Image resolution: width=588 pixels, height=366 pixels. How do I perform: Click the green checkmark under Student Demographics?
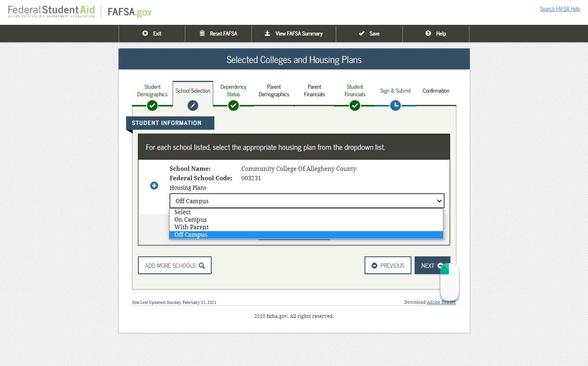pos(152,105)
